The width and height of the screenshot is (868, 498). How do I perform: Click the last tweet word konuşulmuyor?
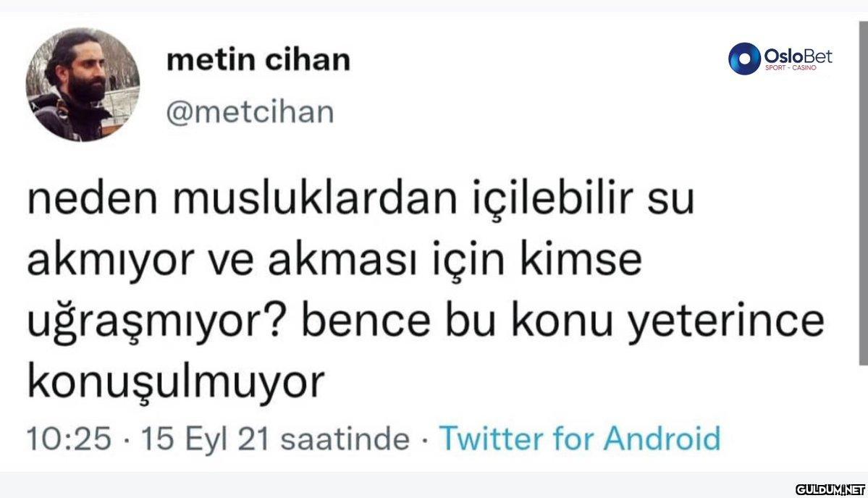click(174, 384)
